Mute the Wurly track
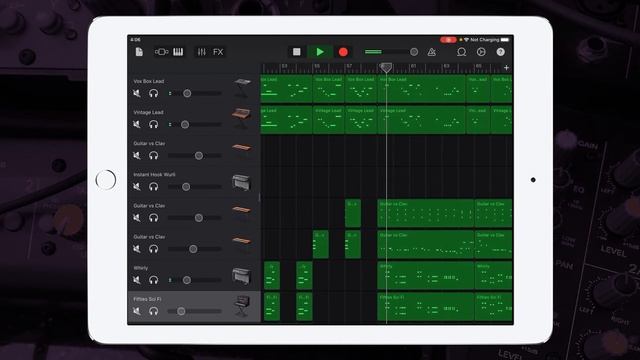The width and height of the screenshot is (640, 360). point(137,280)
